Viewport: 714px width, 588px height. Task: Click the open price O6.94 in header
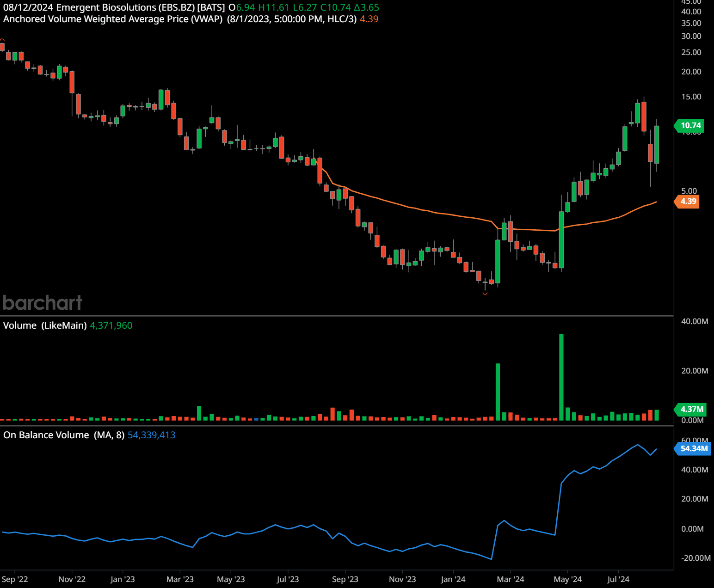coord(241,7)
